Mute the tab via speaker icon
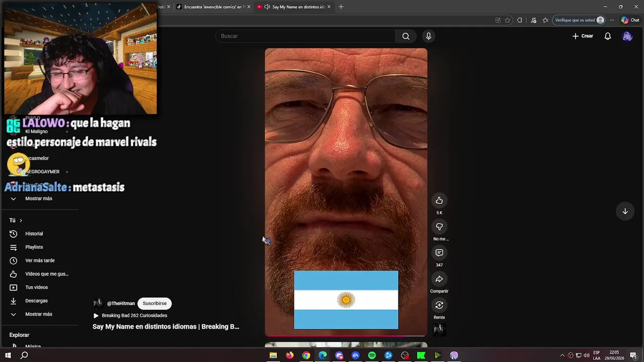Image resolution: width=644 pixels, height=362 pixels. coord(267,7)
